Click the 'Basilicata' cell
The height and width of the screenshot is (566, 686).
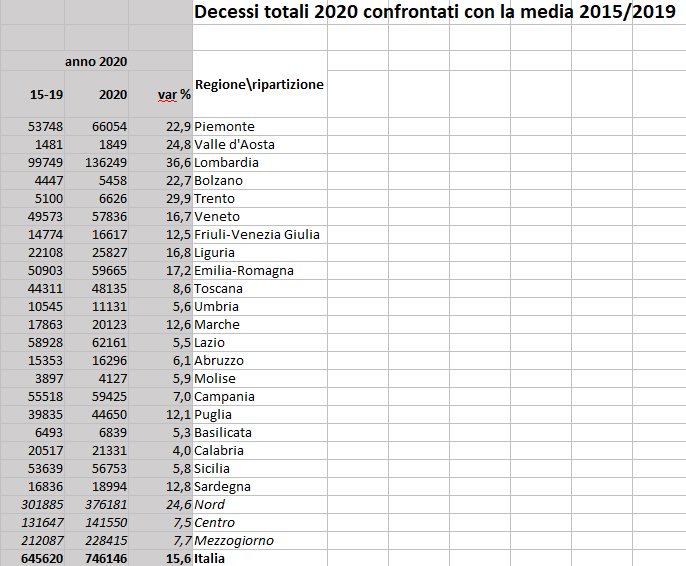tap(260, 432)
